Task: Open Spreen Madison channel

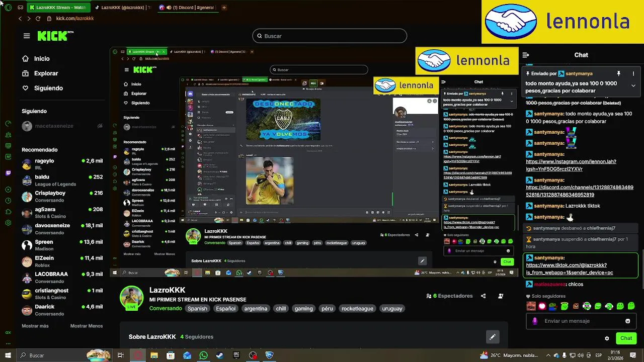Action: (62, 245)
